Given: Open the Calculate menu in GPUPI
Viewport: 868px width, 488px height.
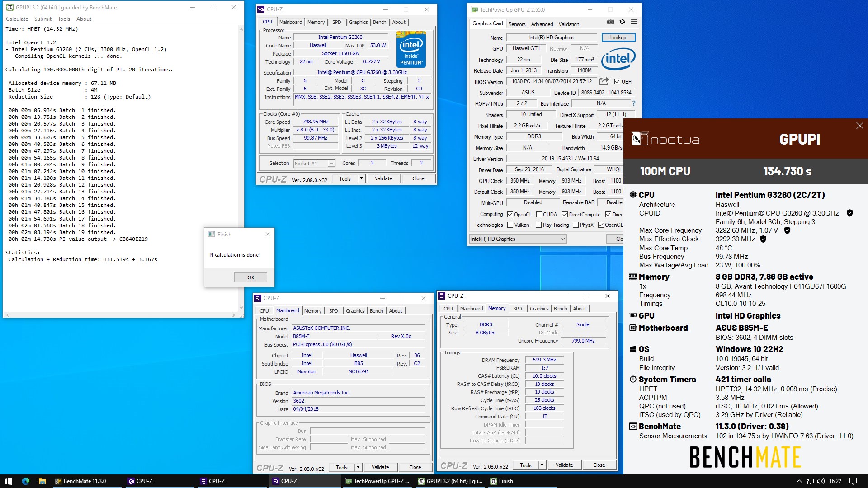Looking at the screenshot, I should pyautogui.click(x=17, y=19).
